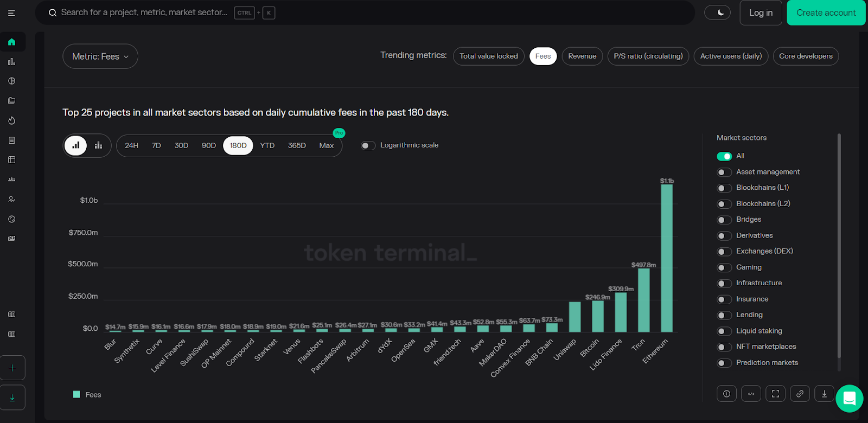Enable Prediction markets sector toggle
Image resolution: width=868 pixels, height=423 pixels.
[x=724, y=363]
